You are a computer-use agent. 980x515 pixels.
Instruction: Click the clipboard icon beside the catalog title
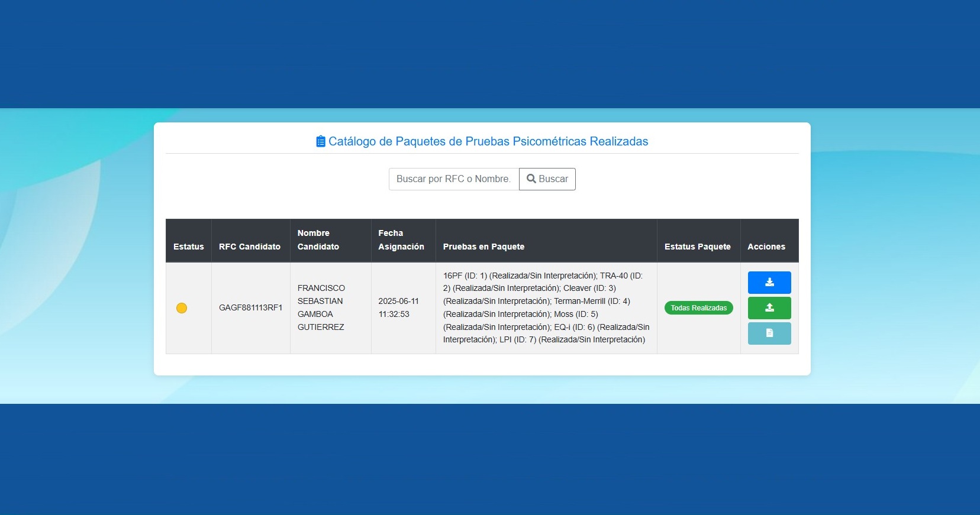tap(320, 141)
